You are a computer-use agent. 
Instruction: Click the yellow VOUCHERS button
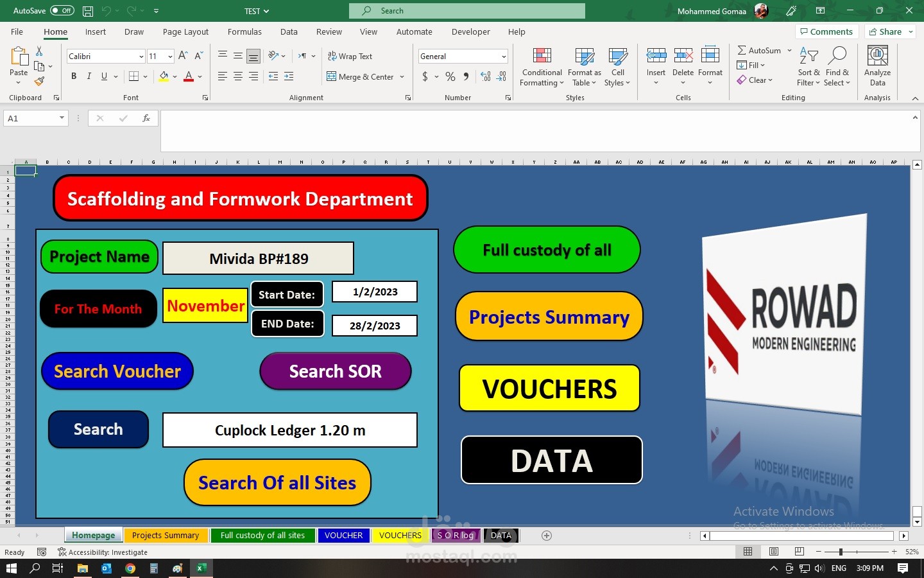(x=550, y=389)
